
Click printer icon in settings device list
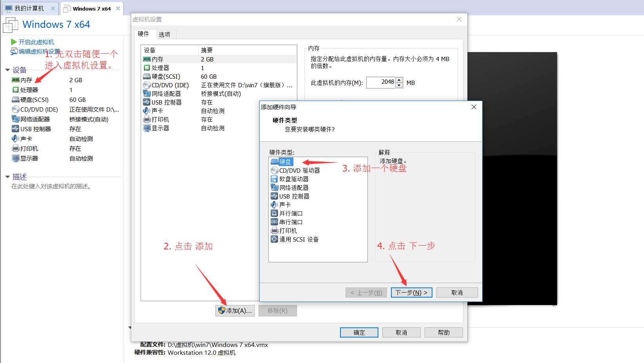147,119
